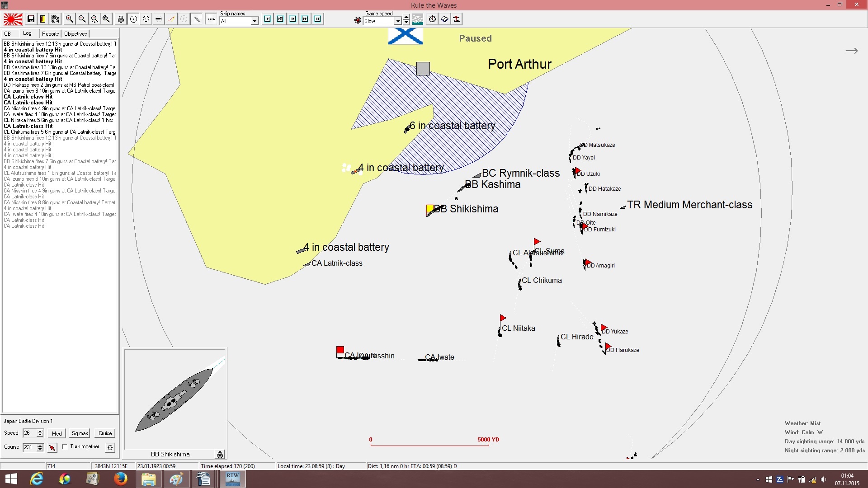Open the Ship names dropdown
The width and height of the screenshot is (868, 488).
pyautogui.click(x=255, y=21)
